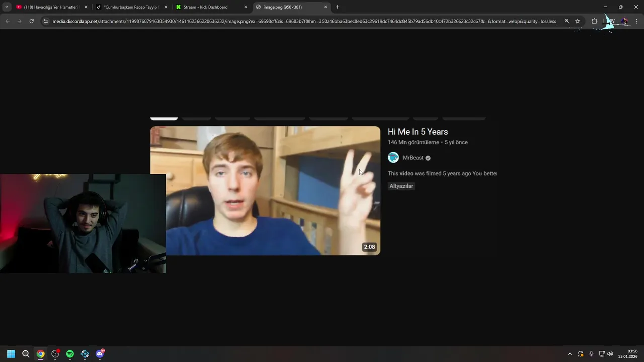The width and height of the screenshot is (644, 362).
Task: Open the volume speaker tray icon
Action: (610, 354)
